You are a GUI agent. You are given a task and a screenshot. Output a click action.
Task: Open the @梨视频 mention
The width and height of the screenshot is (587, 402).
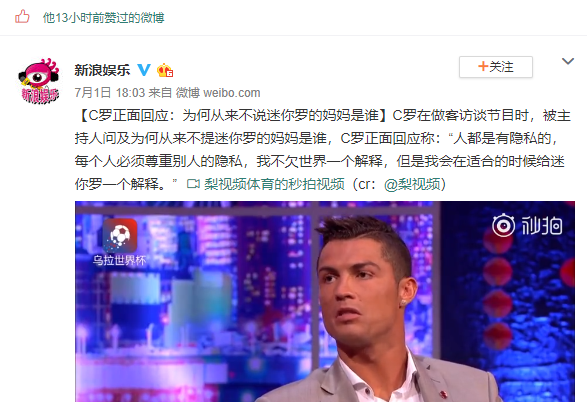pos(412,184)
